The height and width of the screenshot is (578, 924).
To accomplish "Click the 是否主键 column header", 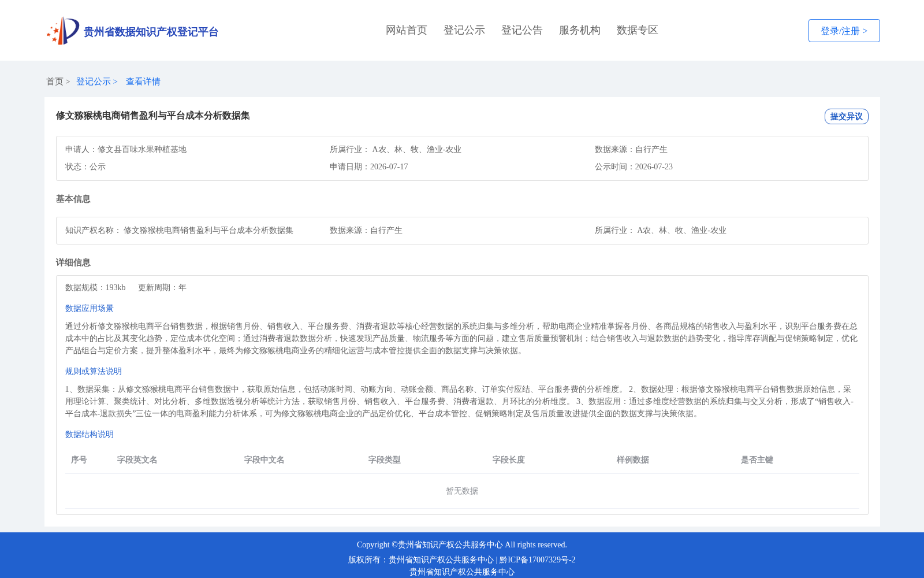I will pyautogui.click(x=757, y=460).
